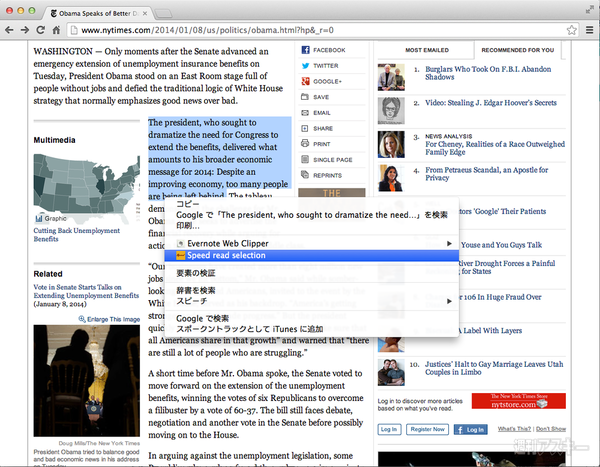Viewport: 600px width, 467px height.
Task: Open the For Cheney, Realities article link
Action: coord(495,148)
